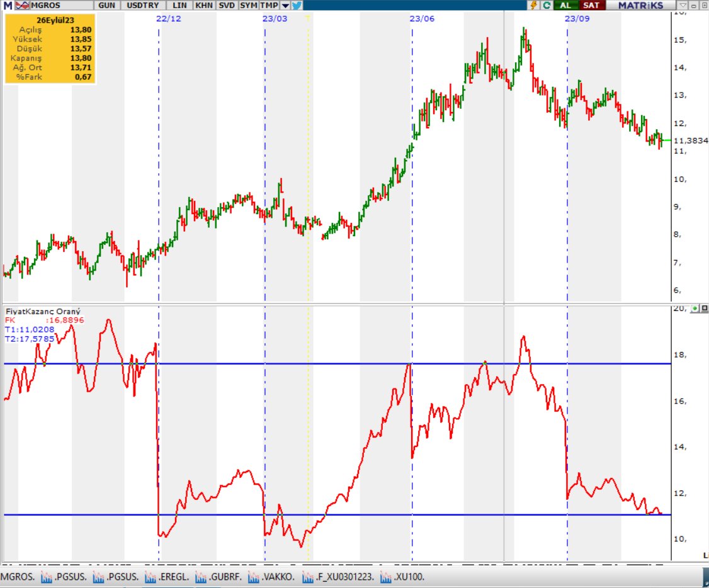
Task: Click the red SAT sell button
Action: coord(591,6)
